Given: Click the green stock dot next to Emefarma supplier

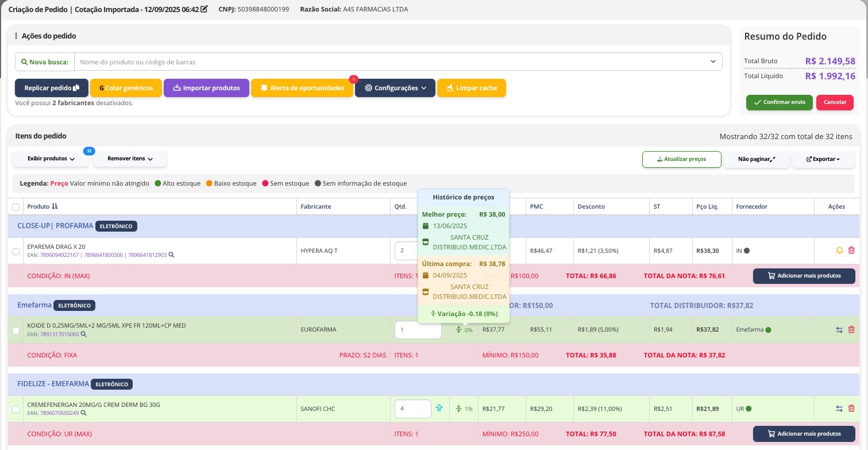Looking at the screenshot, I should 768,330.
